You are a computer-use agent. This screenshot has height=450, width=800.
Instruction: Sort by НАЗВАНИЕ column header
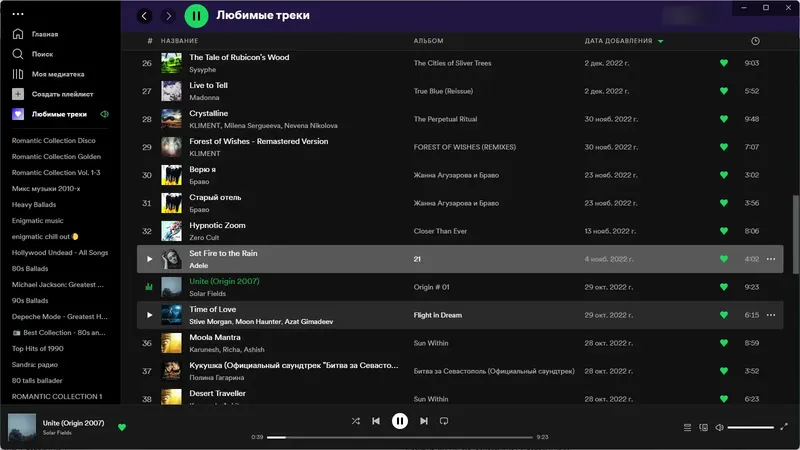pyautogui.click(x=179, y=41)
